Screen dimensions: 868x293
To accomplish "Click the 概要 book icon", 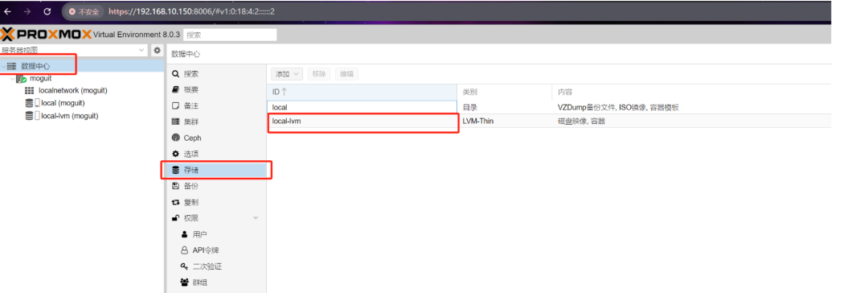I will [x=175, y=89].
